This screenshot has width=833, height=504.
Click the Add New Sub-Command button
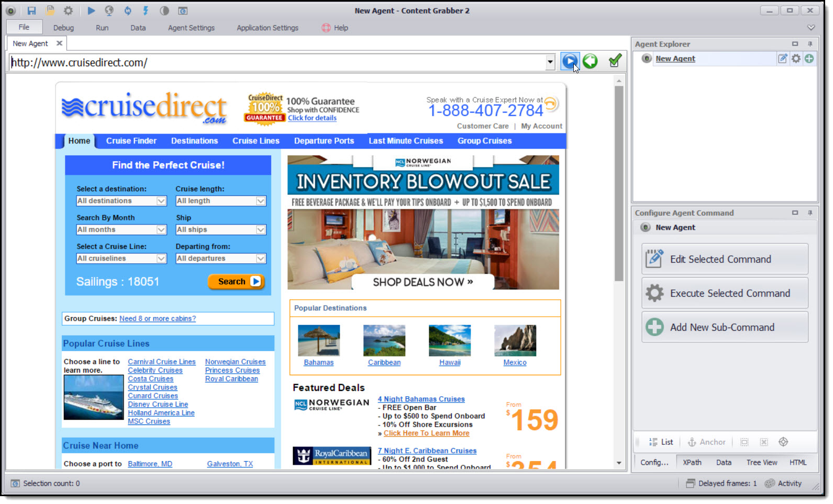[x=725, y=327]
